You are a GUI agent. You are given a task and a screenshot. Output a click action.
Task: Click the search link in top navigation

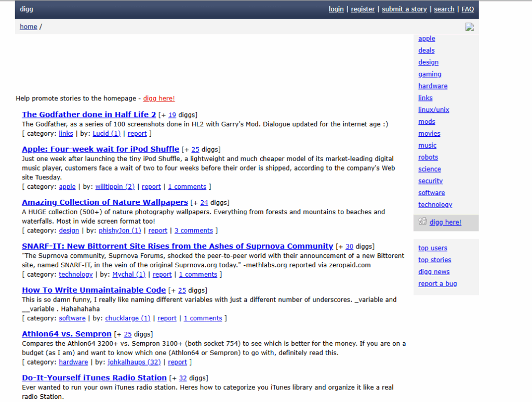(x=444, y=9)
